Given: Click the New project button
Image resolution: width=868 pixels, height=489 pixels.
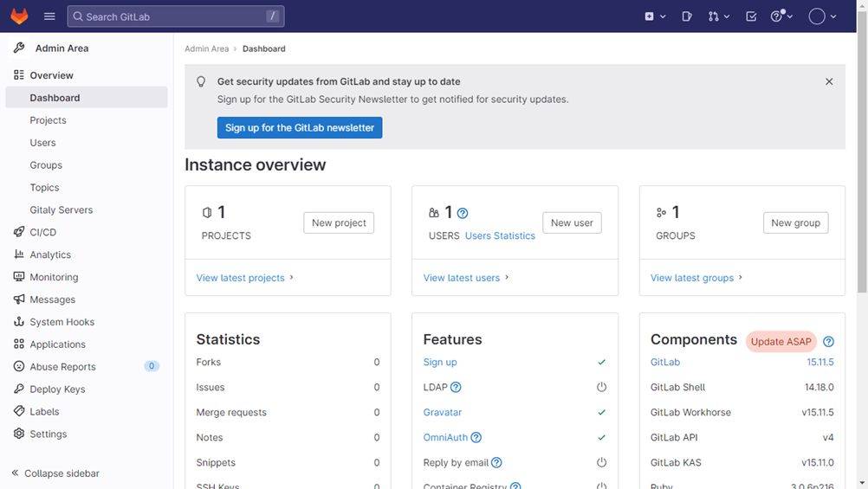Looking at the screenshot, I should pos(339,223).
